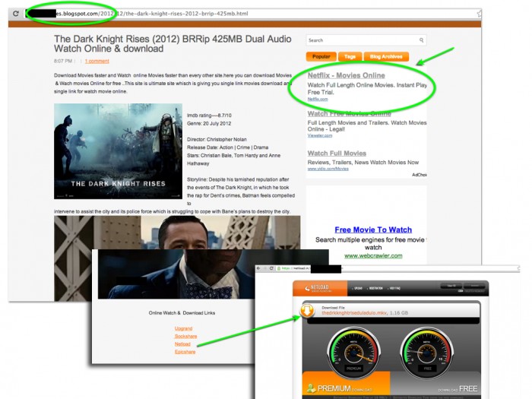Open the 'Watch Full Movies' ad
532x399 pixels.
(337, 154)
